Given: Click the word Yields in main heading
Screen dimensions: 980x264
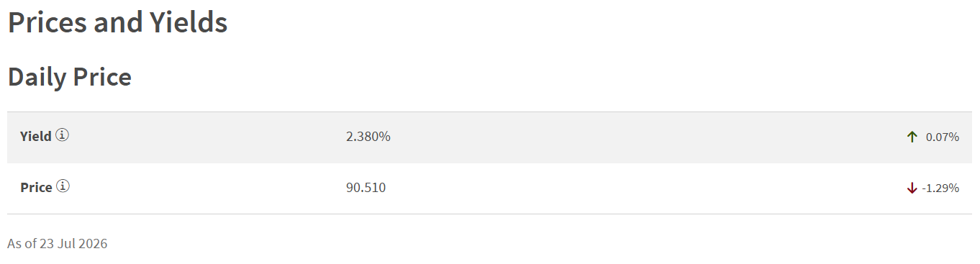Looking at the screenshot, I should pos(189,22).
